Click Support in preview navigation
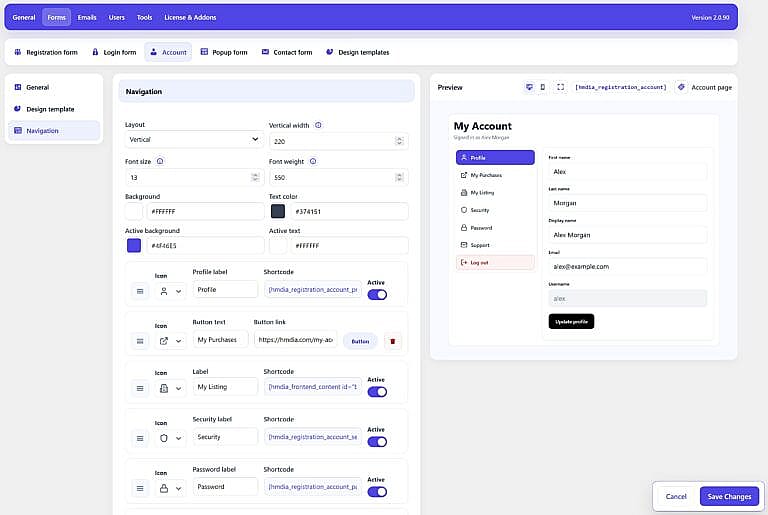Image resolution: width=768 pixels, height=515 pixels. [x=495, y=245]
